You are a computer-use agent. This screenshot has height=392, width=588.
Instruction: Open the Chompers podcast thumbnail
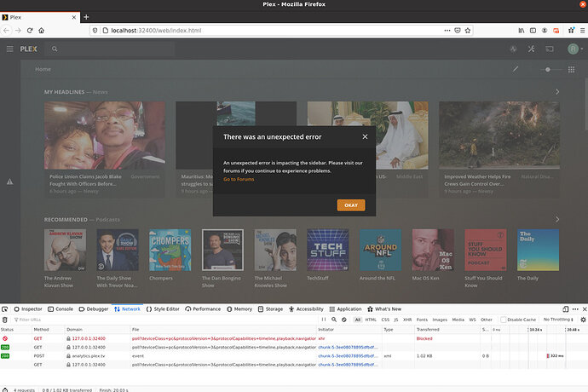click(x=170, y=250)
